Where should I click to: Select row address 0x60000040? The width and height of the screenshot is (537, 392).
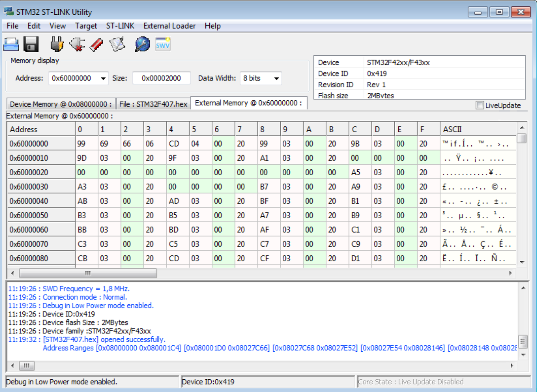pos(41,201)
